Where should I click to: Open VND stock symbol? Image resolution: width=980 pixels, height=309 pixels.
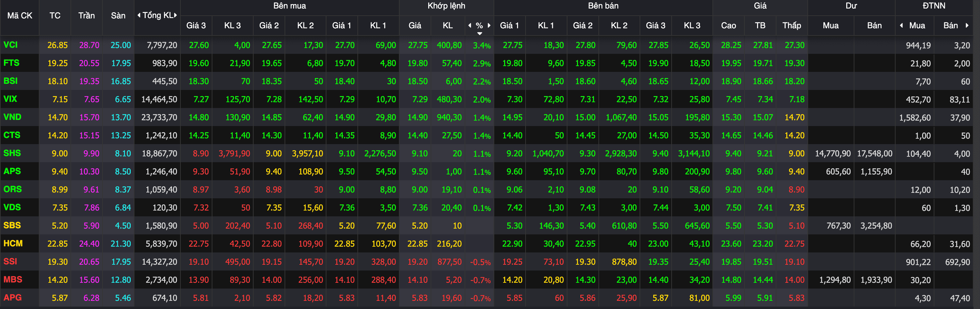pos(12,117)
